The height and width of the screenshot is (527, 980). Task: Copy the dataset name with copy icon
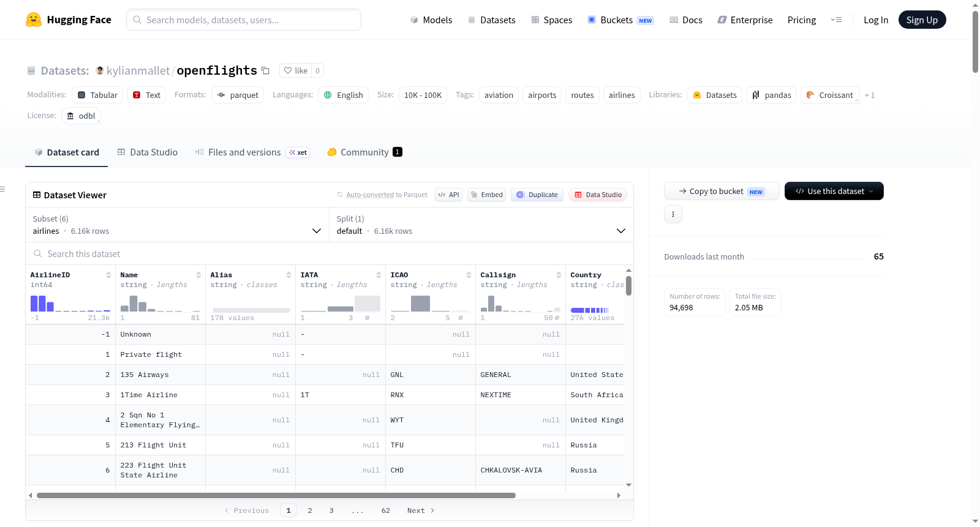(x=265, y=70)
